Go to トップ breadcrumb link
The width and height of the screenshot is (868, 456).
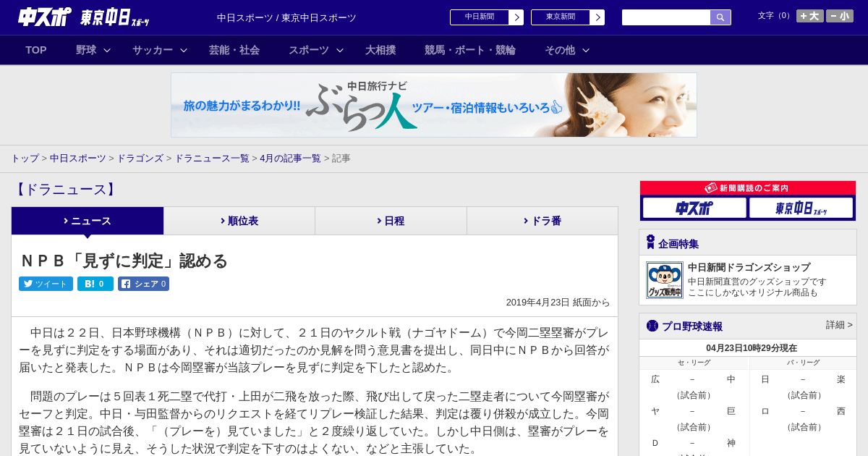pyautogui.click(x=25, y=158)
